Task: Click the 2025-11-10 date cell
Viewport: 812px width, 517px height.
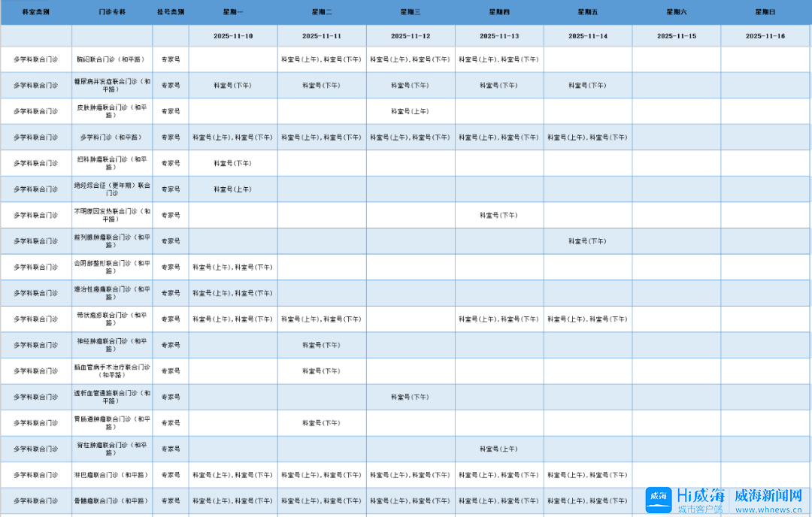Action: [x=233, y=36]
